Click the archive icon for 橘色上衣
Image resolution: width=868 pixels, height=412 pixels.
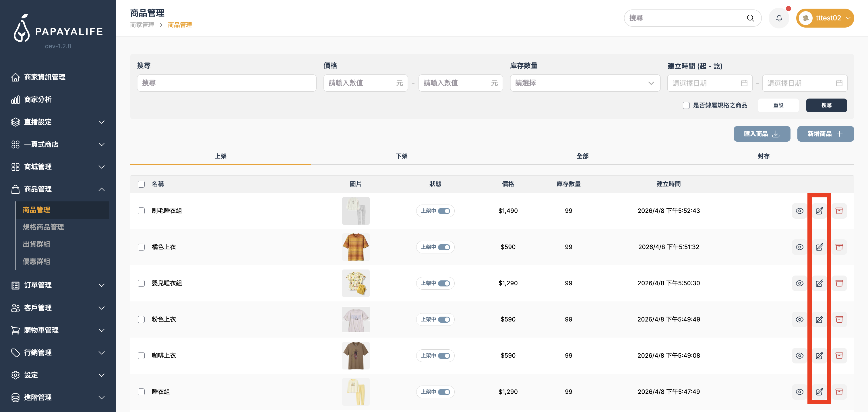(839, 247)
